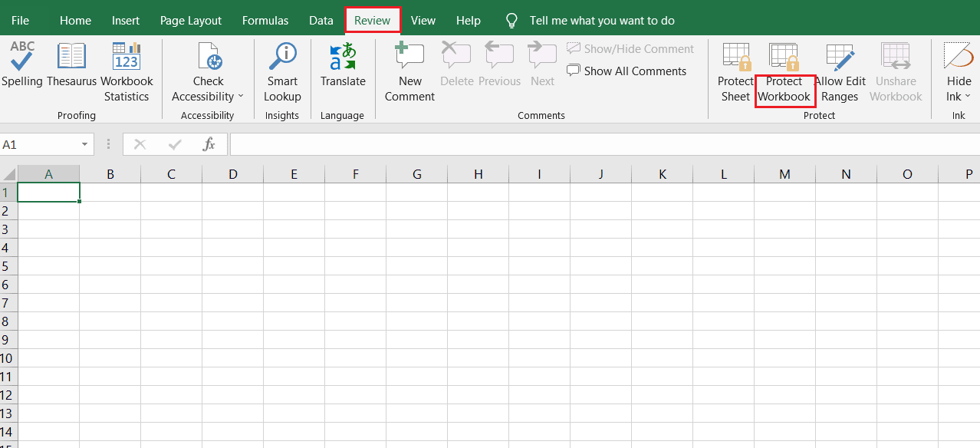
Task: Insert a New Comment
Action: coord(409,71)
